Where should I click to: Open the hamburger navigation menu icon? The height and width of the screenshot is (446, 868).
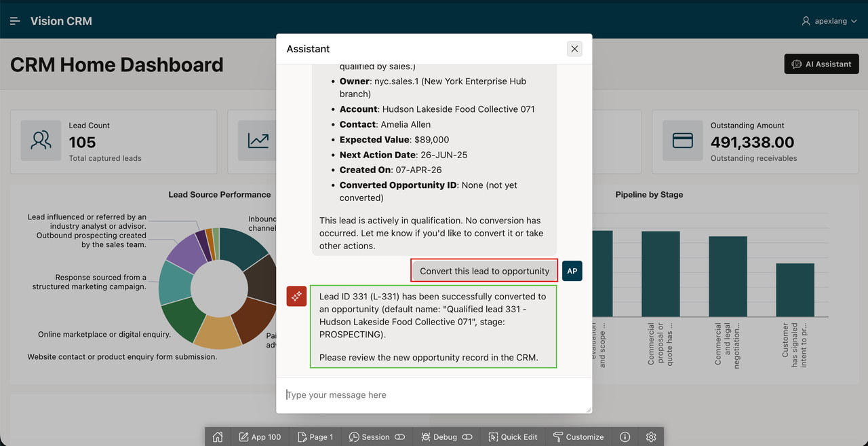coord(15,21)
